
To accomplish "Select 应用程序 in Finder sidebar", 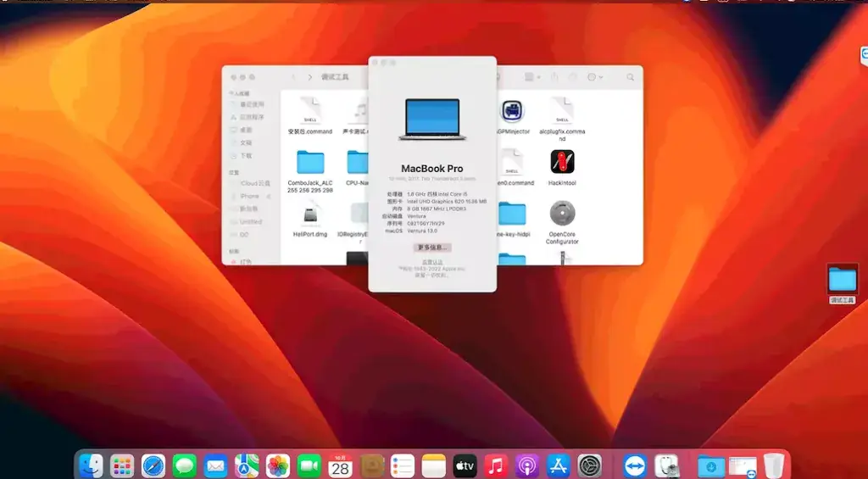I will coord(248,117).
